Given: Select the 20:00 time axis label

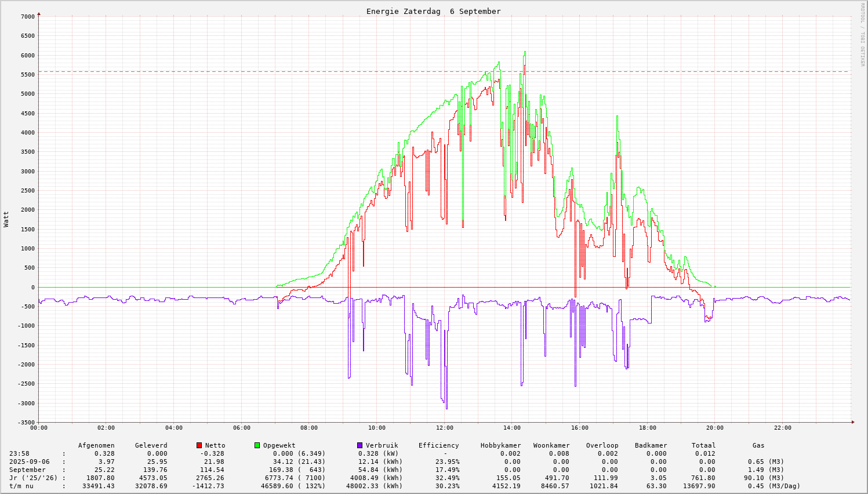Looking at the screenshot, I should pyautogui.click(x=714, y=428).
